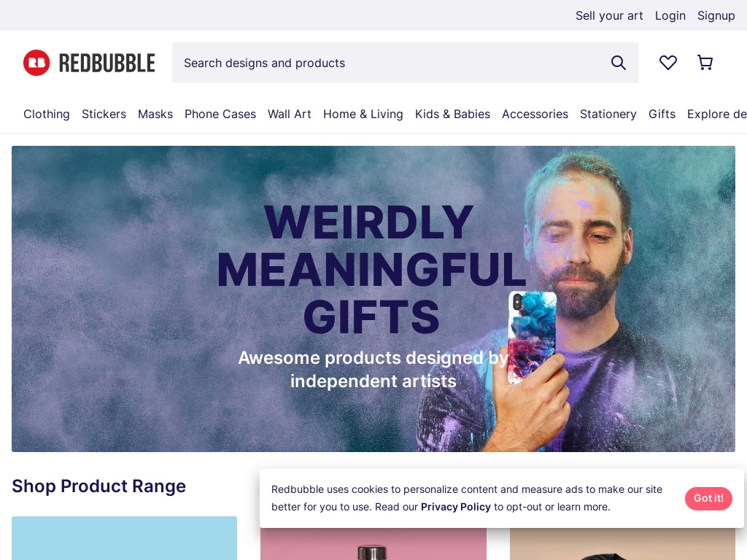Click the Login link
Viewport: 747px width, 560px height.
pyautogui.click(x=670, y=16)
